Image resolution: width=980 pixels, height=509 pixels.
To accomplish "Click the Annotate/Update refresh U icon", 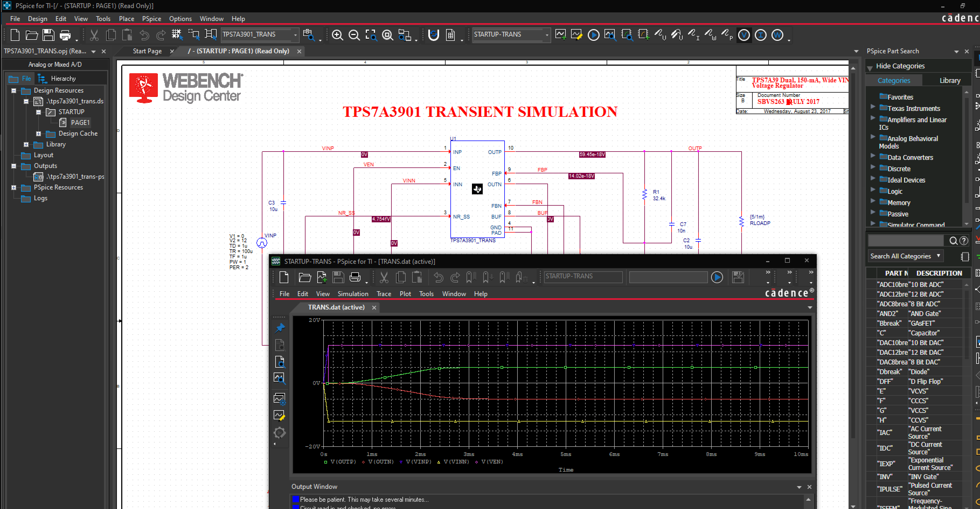I will click(434, 35).
